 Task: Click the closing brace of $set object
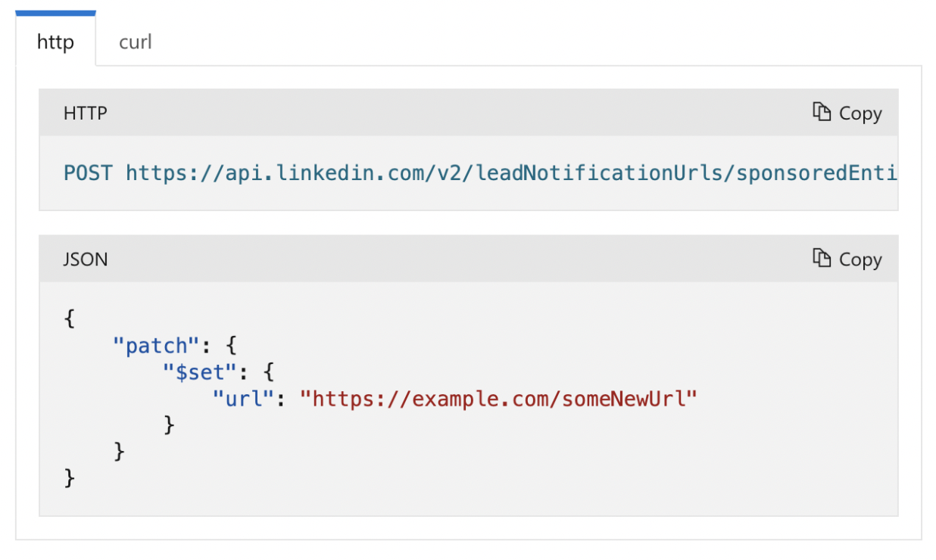(170, 425)
